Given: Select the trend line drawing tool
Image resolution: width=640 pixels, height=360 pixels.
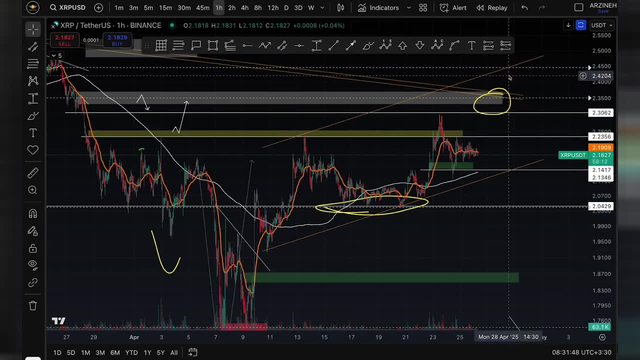Looking at the screenshot, I should 33,47.
